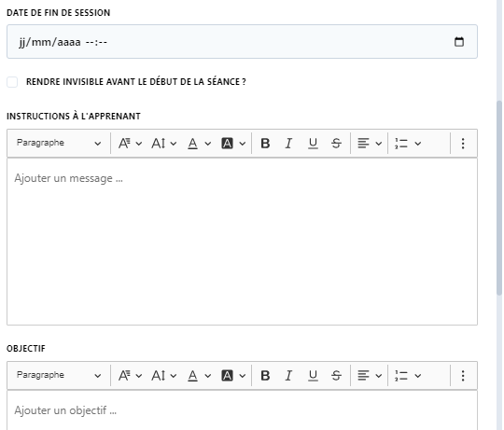
Task: Open font color picker in Instructions toolbar
Action: pos(199,144)
